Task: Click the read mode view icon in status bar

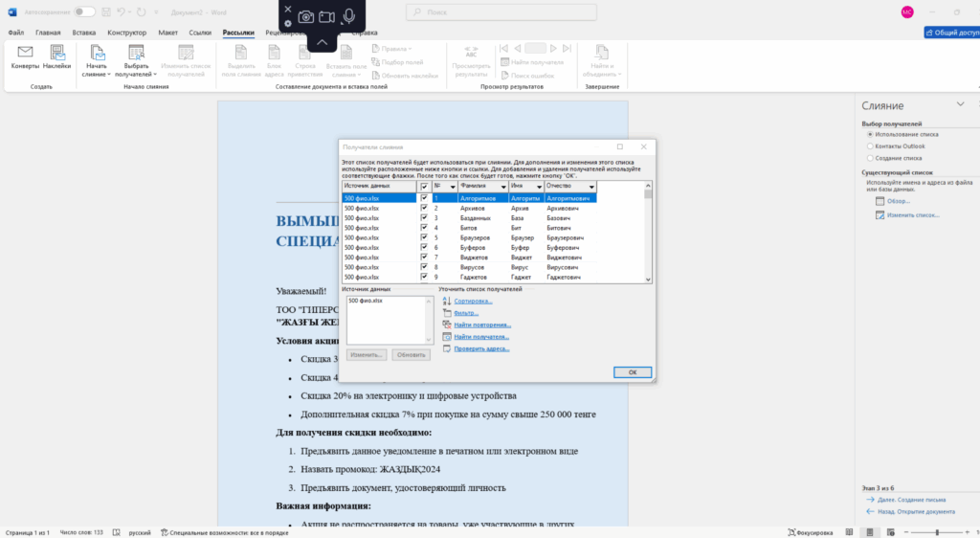Action: [849, 532]
